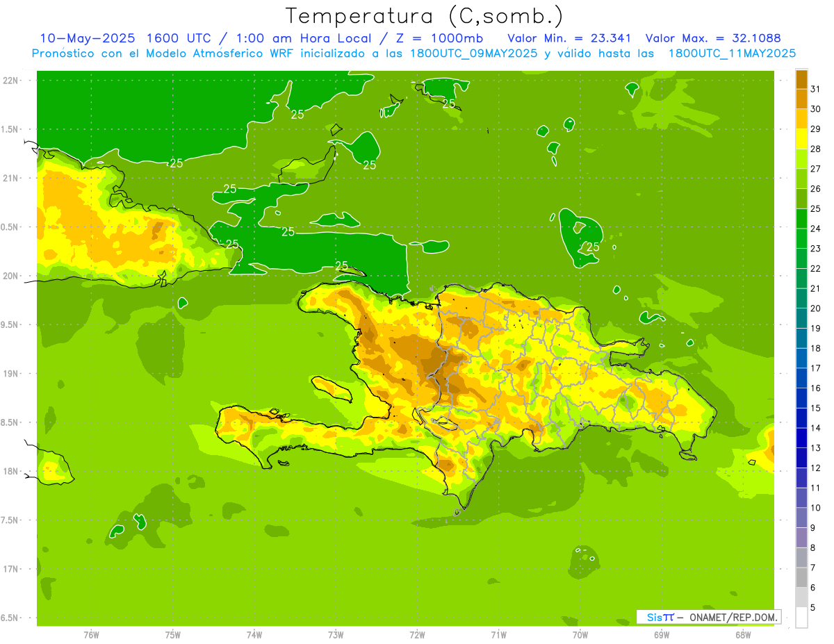Screen dimensions: 834x644
Task: Click the '6.5N' latitude axis label
Action: pyautogui.click(x=10, y=618)
